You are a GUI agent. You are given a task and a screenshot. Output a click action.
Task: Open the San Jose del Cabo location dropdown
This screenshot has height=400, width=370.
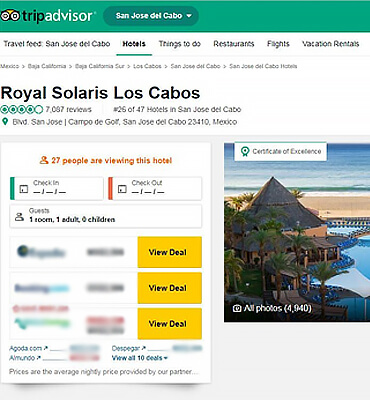[151, 16]
